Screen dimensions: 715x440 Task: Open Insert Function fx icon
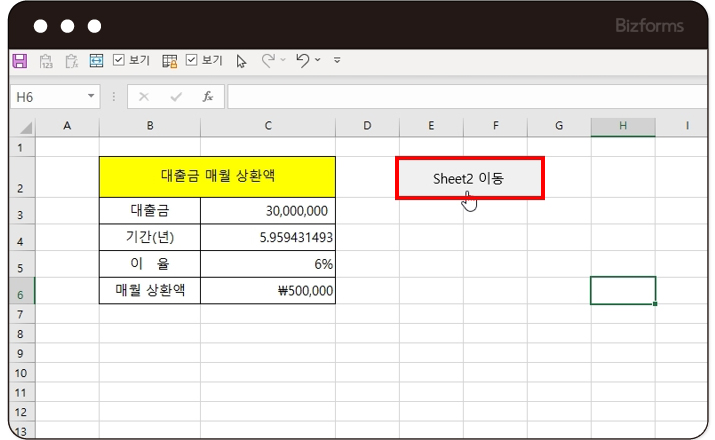pyautogui.click(x=208, y=97)
